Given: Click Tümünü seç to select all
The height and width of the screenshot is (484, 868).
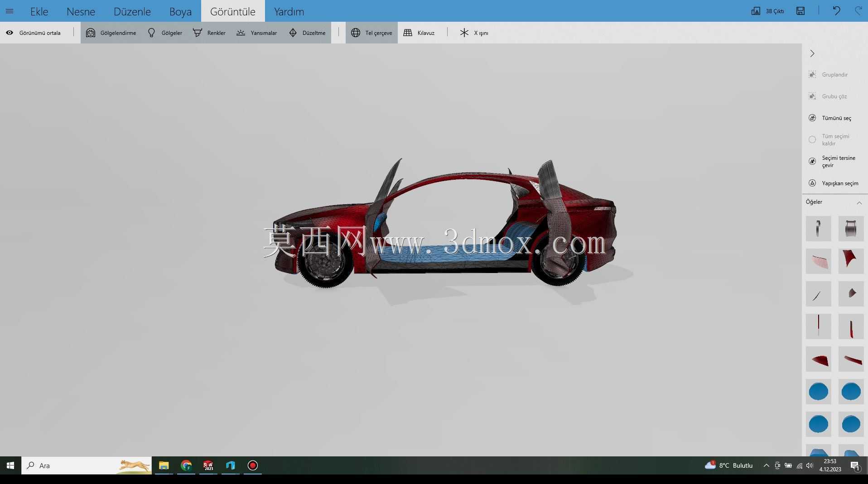Looking at the screenshot, I should 830,118.
